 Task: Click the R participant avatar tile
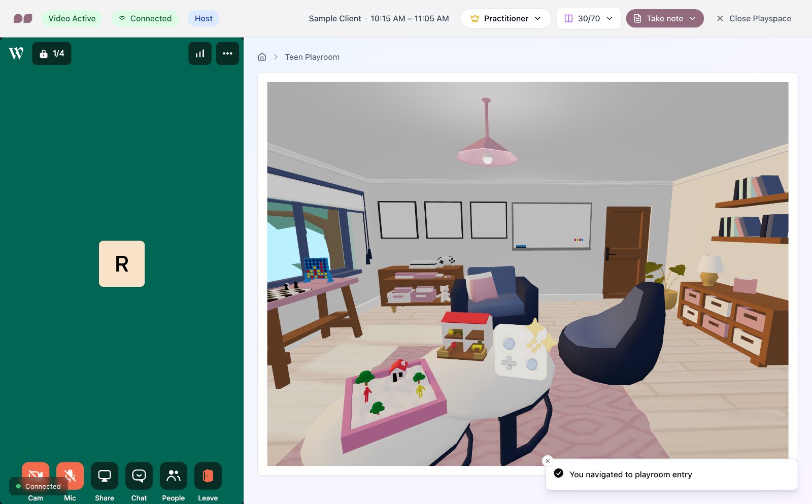pos(122,263)
